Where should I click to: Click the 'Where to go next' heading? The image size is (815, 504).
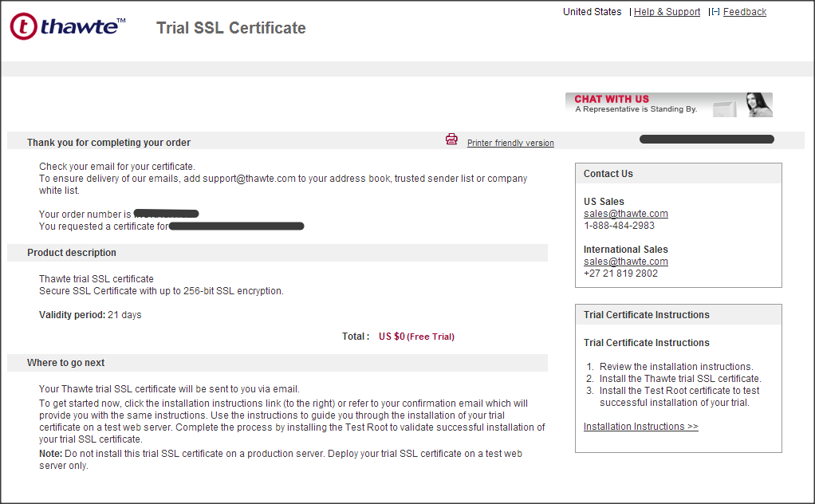65,363
